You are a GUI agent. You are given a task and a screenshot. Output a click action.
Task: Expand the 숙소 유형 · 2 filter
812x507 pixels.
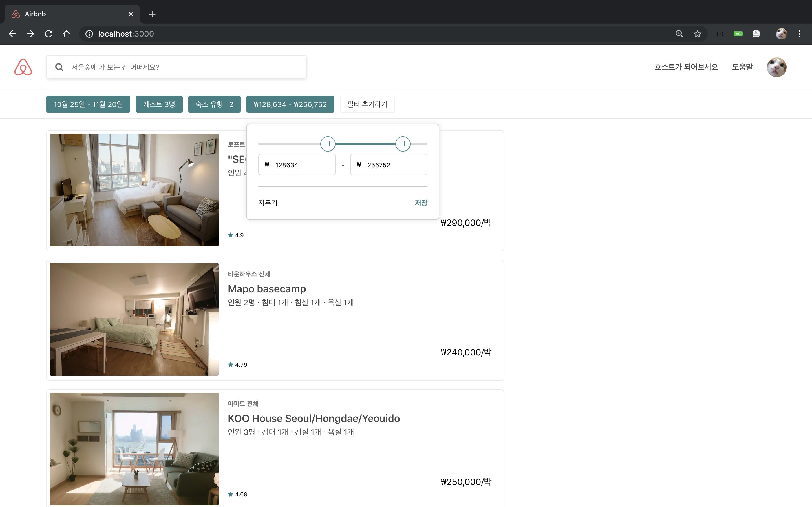[x=214, y=104]
